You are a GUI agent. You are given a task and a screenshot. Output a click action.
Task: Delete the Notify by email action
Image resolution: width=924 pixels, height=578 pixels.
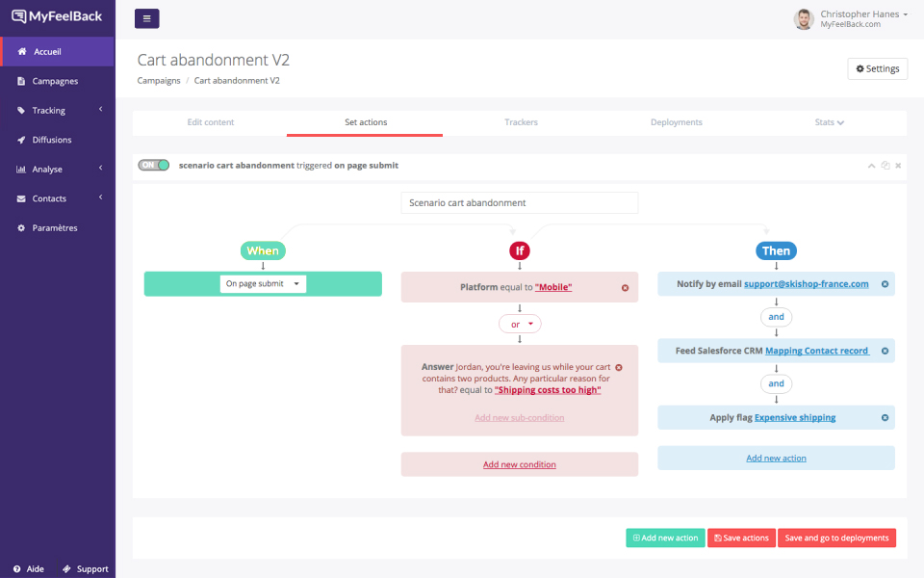tap(884, 283)
